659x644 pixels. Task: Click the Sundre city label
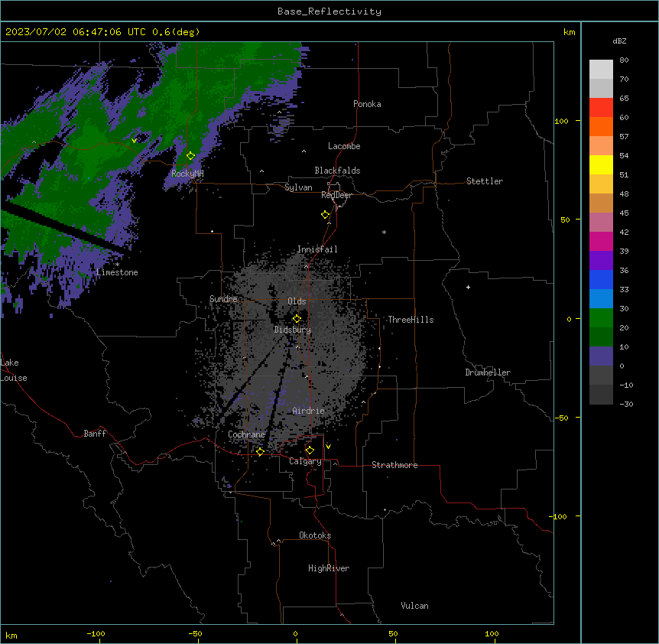pyautogui.click(x=223, y=299)
